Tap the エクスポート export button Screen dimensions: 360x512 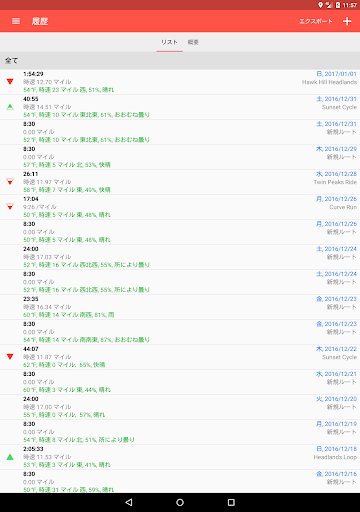pyautogui.click(x=316, y=21)
